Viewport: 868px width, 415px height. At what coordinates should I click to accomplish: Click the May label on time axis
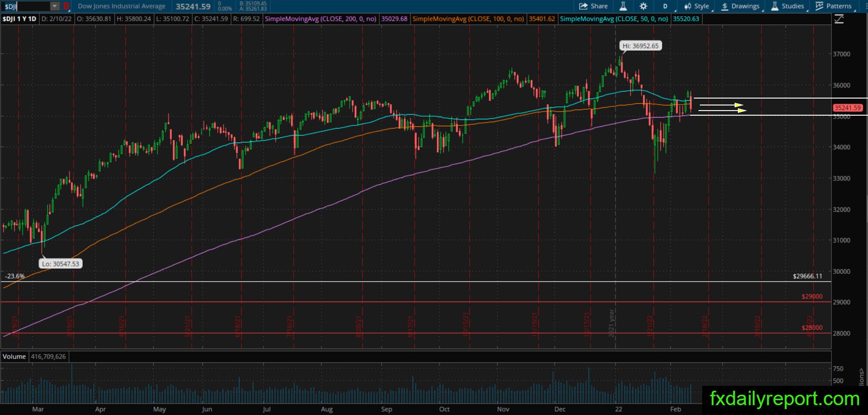pyautogui.click(x=159, y=409)
